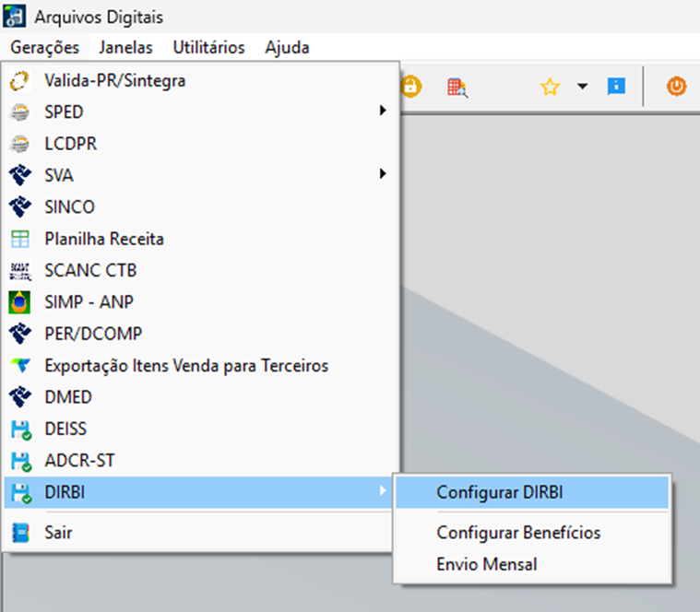700x612 pixels.
Task: Choose Configurar DIRBI in submenu
Action: (x=532, y=492)
